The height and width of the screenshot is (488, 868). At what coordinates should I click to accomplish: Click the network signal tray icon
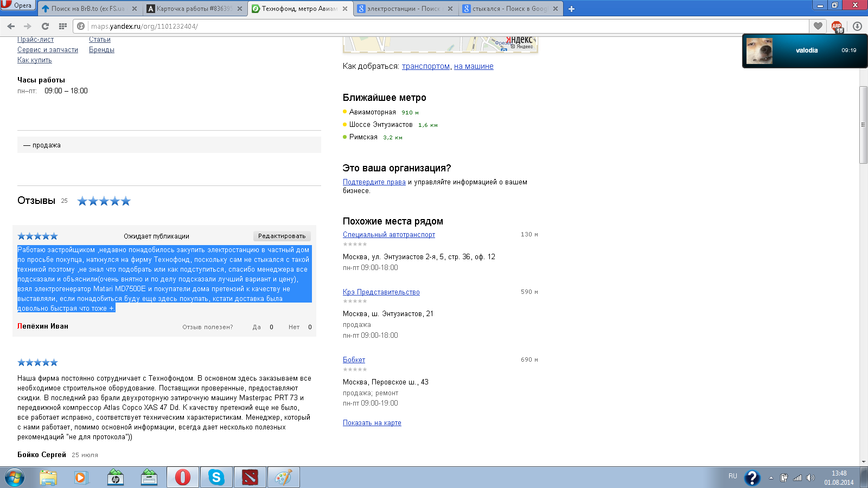797,478
